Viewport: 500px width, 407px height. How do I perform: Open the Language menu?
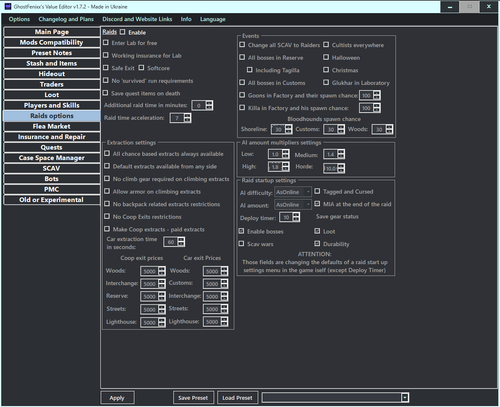(x=213, y=19)
